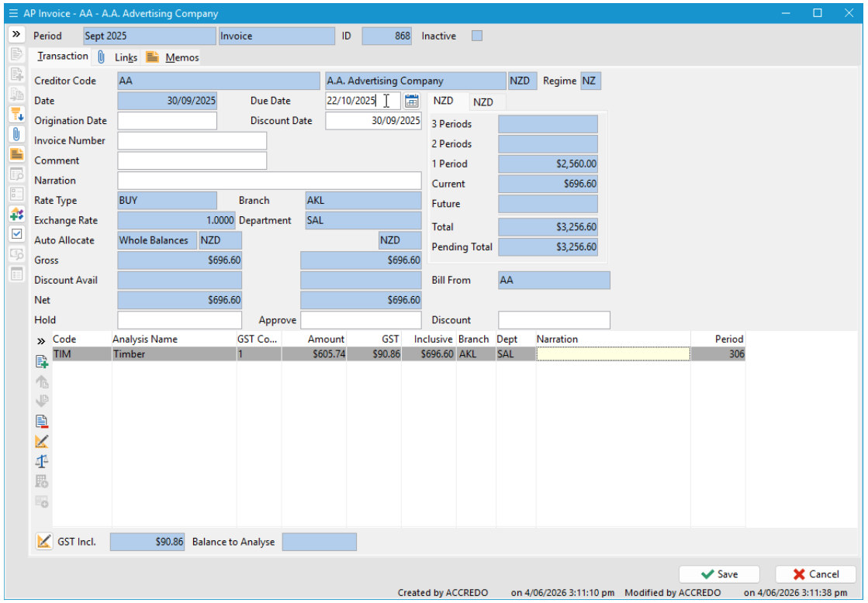Select the Timber analysis name cell
868x603 pixels.
[x=174, y=354]
